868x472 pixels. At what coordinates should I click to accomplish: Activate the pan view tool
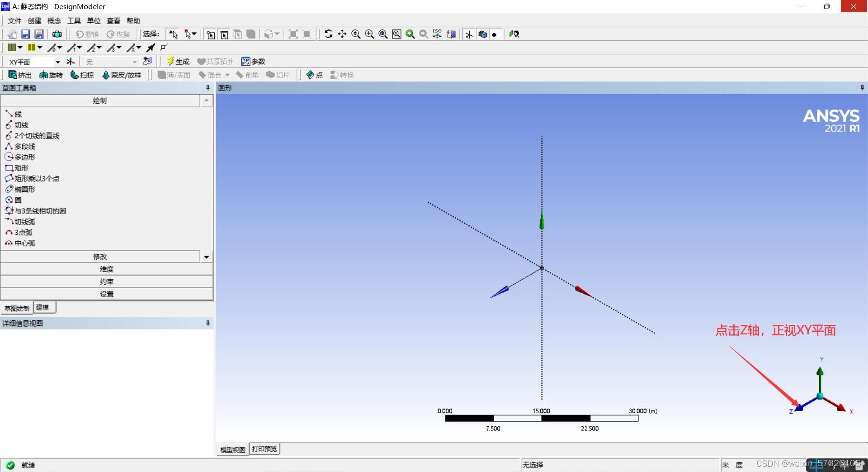click(342, 34)
